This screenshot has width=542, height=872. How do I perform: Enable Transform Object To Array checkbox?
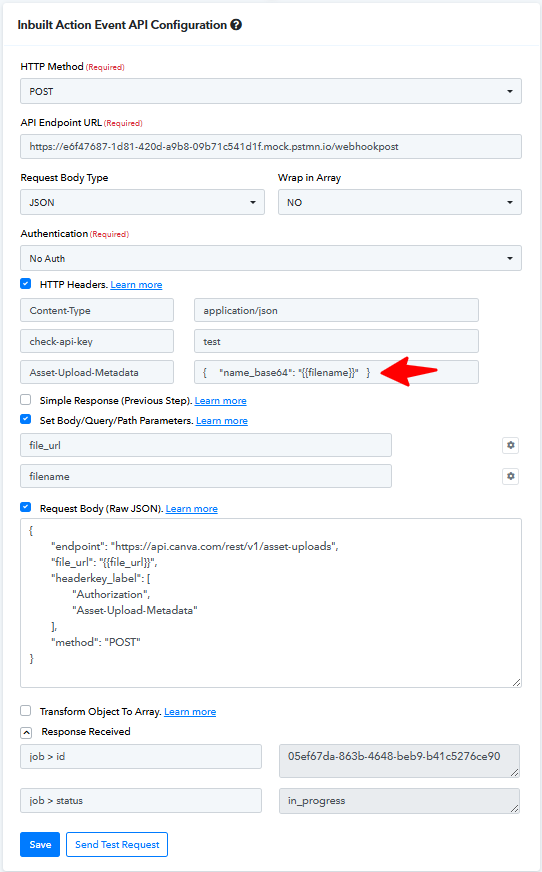pos(26,711)
